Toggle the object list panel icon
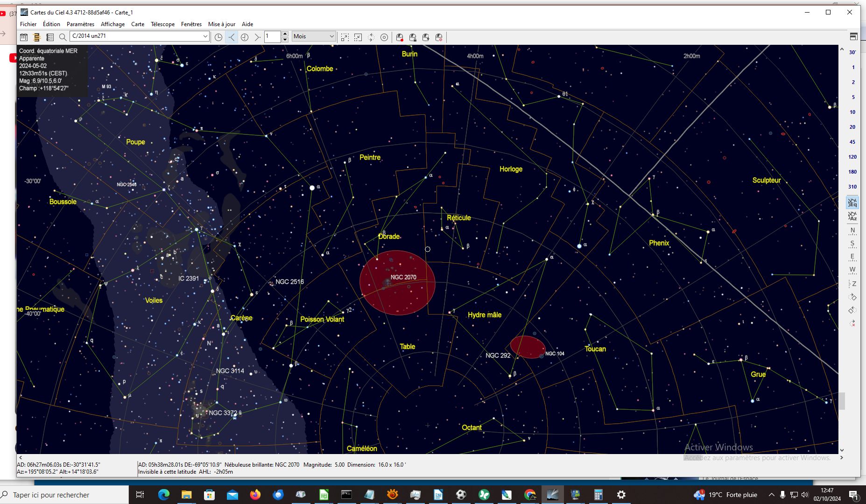 (x=50, y=37)
